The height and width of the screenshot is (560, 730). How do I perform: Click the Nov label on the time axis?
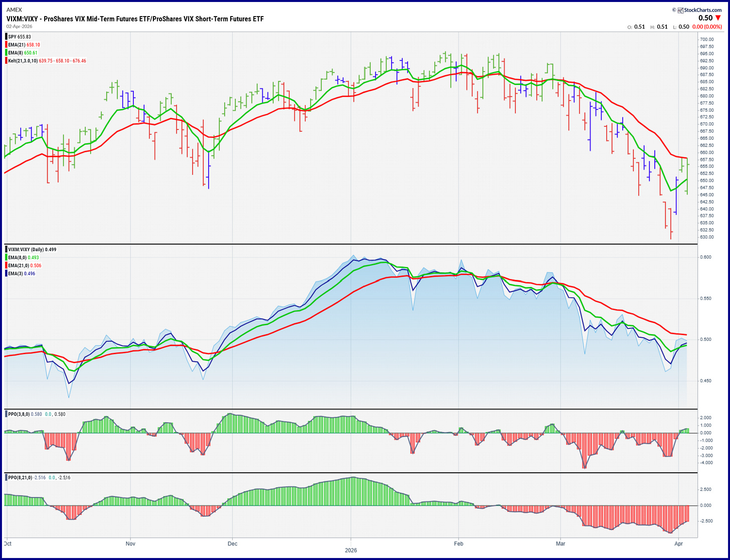pyautogui.click(x=130, y=543)
